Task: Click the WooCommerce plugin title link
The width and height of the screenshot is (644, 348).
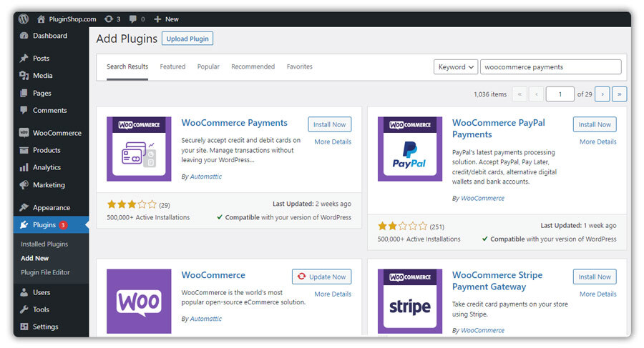Action: [213, 275]
